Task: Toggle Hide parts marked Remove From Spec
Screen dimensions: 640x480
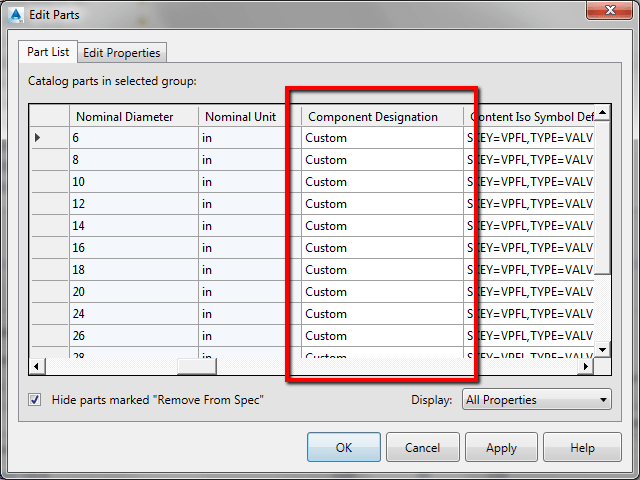Action: 35,400
